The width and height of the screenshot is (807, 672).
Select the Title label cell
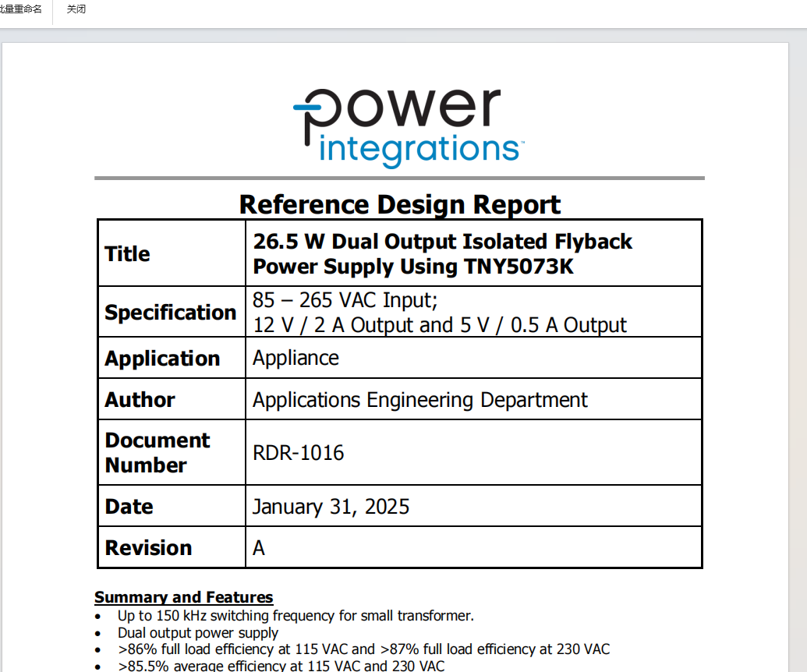coord(172,253)
